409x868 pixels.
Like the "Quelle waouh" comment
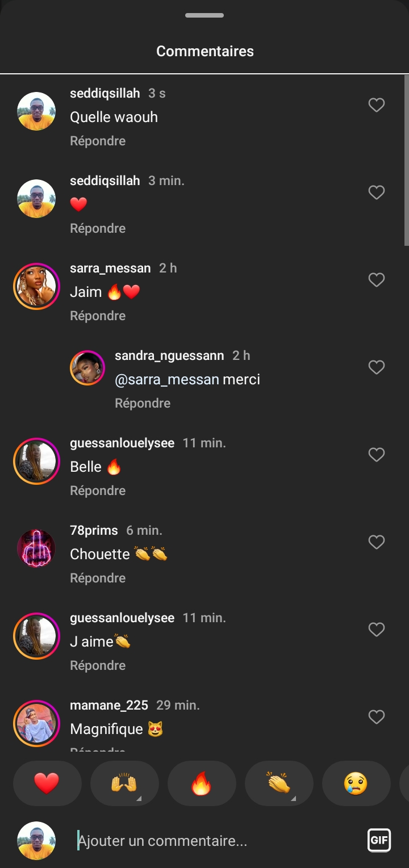(x=377, y=105)
